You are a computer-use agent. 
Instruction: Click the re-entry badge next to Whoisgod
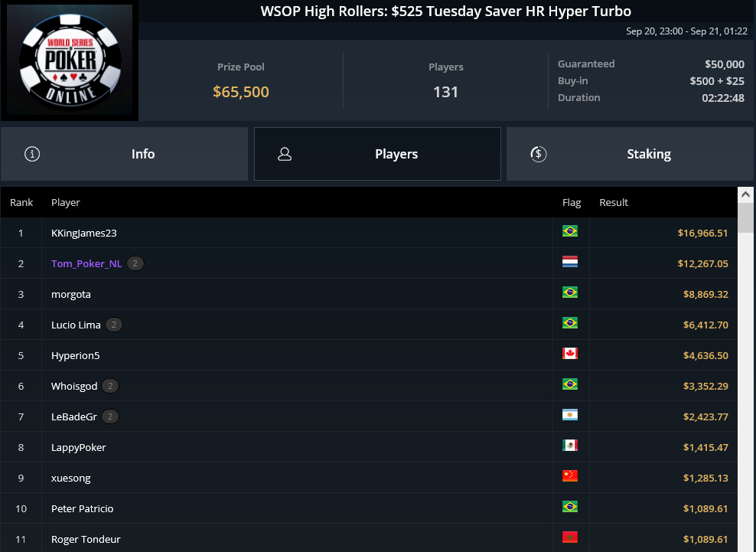tap(110, 386)
